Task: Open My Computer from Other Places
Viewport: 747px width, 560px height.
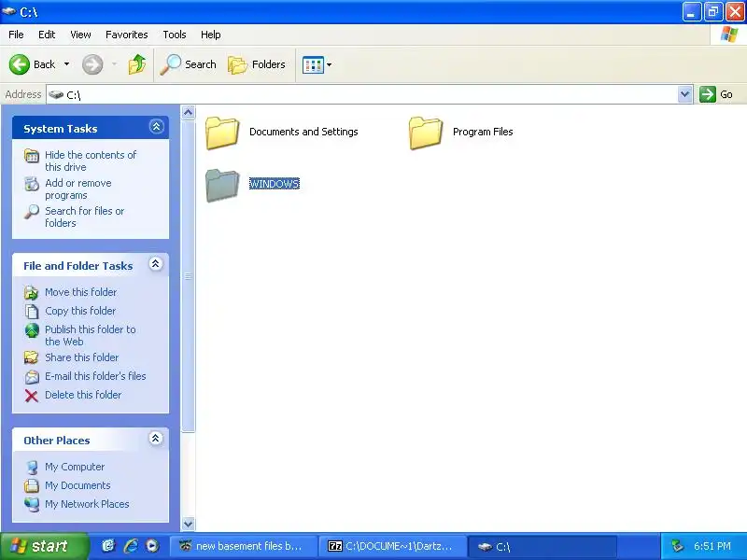Action: pyautogui.click(x=75, y=467)
